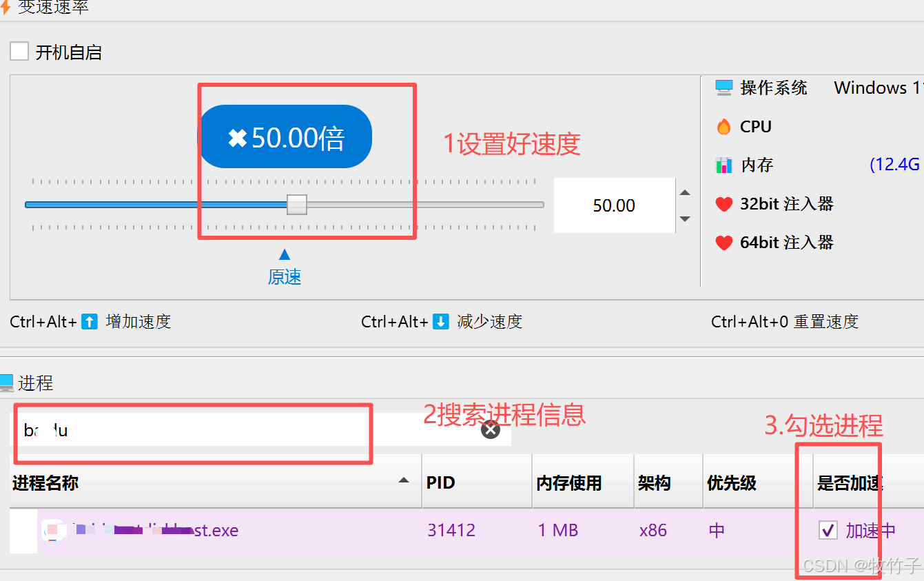
Task: Sort by 内存使用 column header
Action: point(583,482)
